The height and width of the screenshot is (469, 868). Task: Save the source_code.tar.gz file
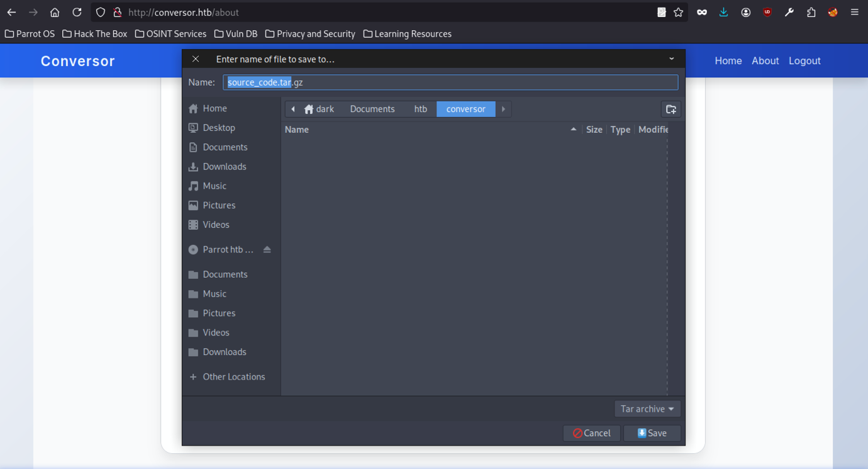coord(652,433)
